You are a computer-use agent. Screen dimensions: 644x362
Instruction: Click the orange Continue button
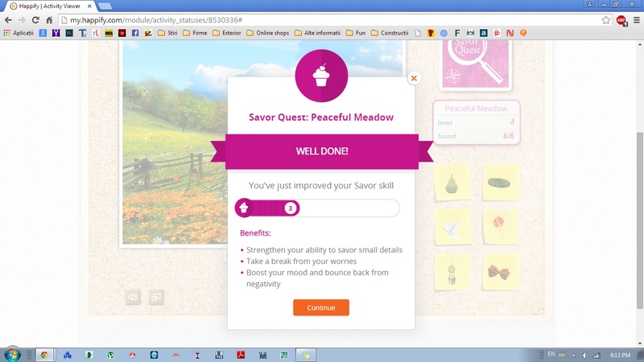point(320,307)
